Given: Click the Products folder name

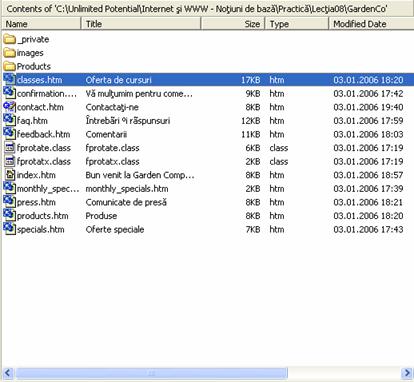Looking at the screenshot, I should pyautogui.click(x=34, y=66).
